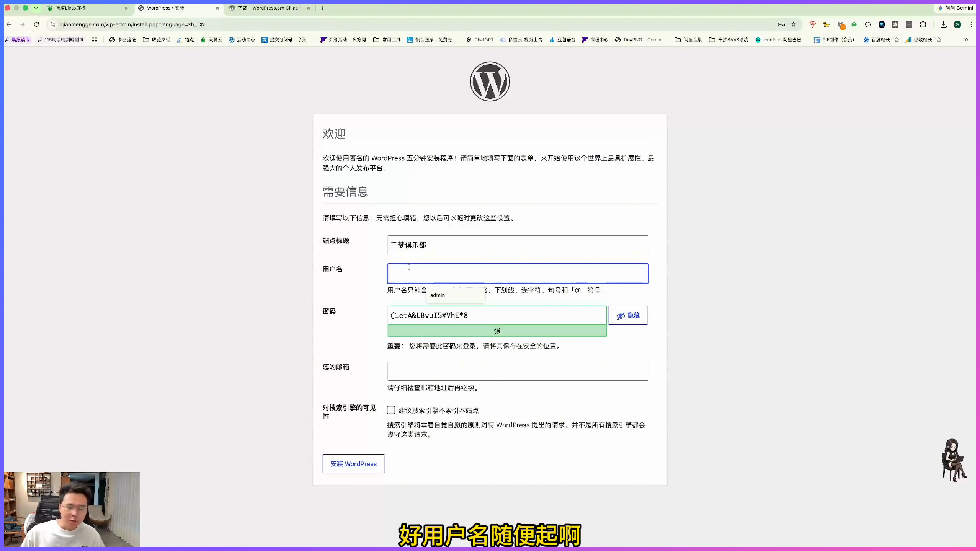Open the 卡密验证 bookmark

122,40
